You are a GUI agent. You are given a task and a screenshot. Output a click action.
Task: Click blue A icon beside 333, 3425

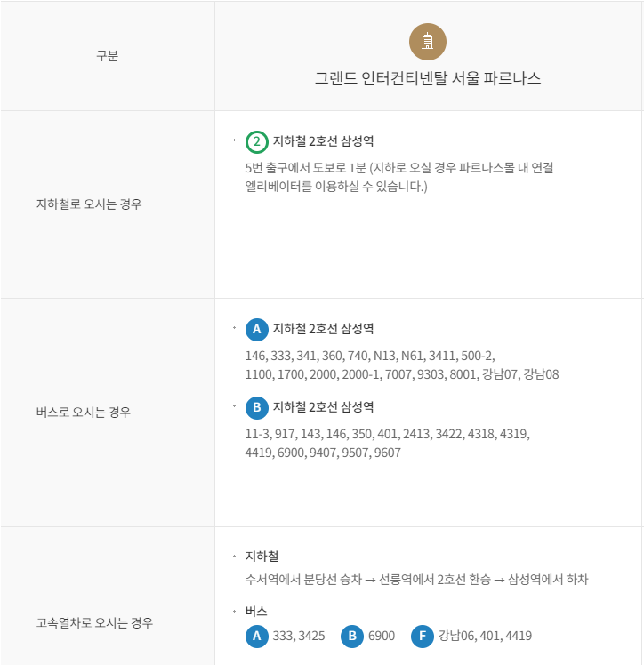257,637
